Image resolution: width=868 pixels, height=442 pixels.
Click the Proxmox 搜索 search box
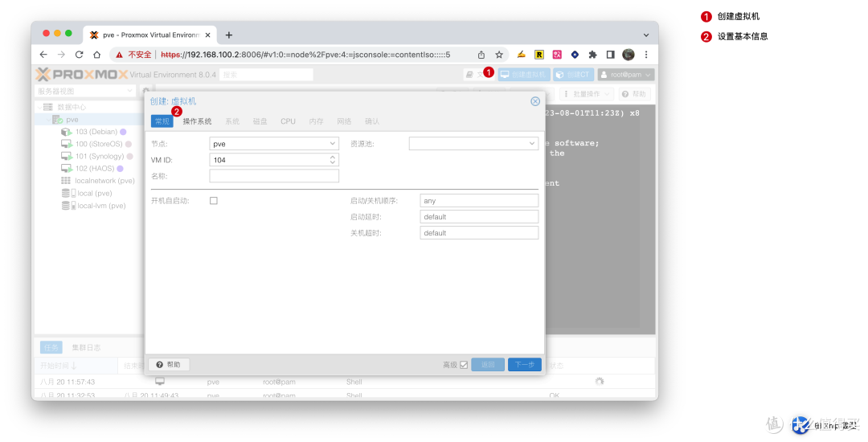pyautogui.click(x=266, y=74)
